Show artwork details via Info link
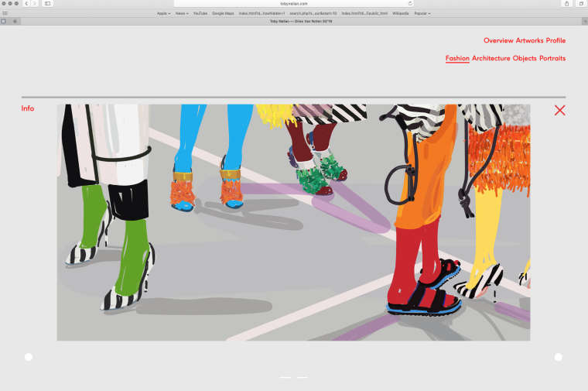The image size is (588, 391). 28,108
